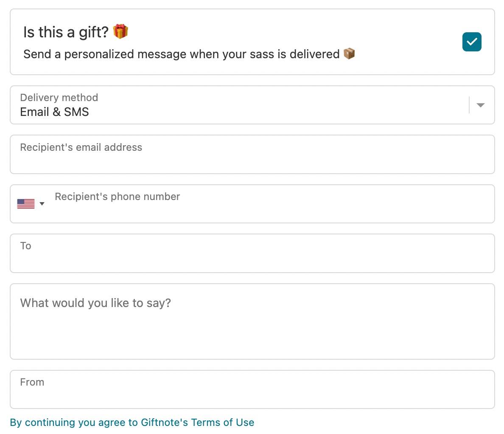
Task: Focus the Recipient's phone number field
Action: (272, 204)
